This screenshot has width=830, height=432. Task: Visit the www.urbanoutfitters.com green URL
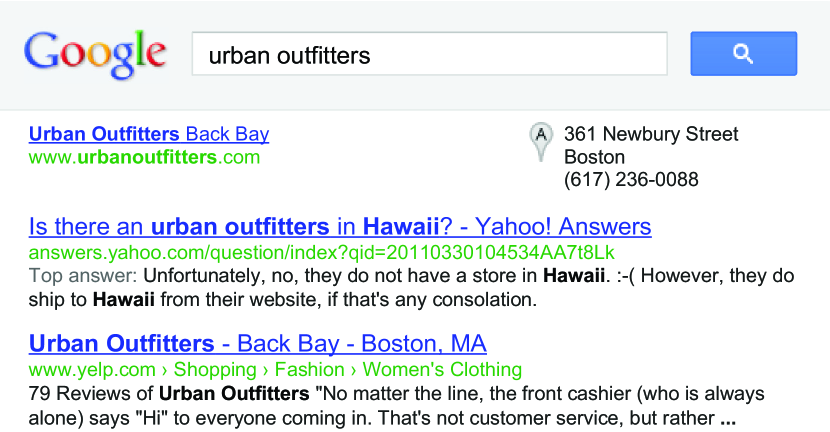click(144, 157)
